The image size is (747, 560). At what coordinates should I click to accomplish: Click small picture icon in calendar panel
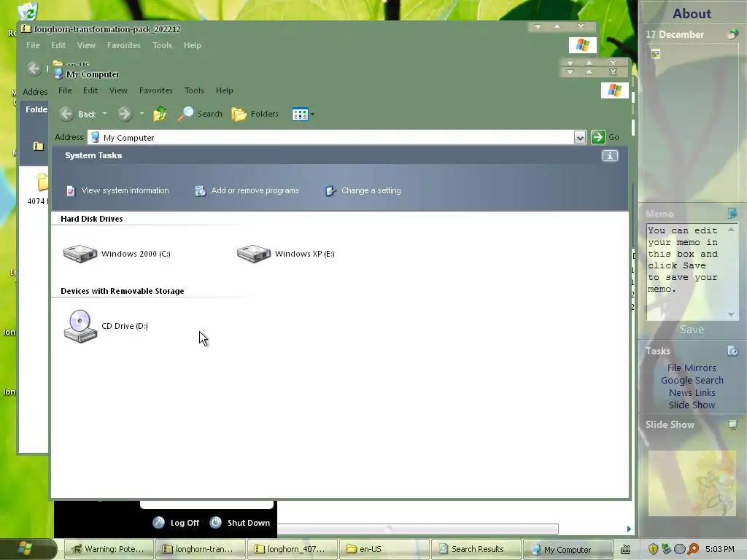[656, 54]
